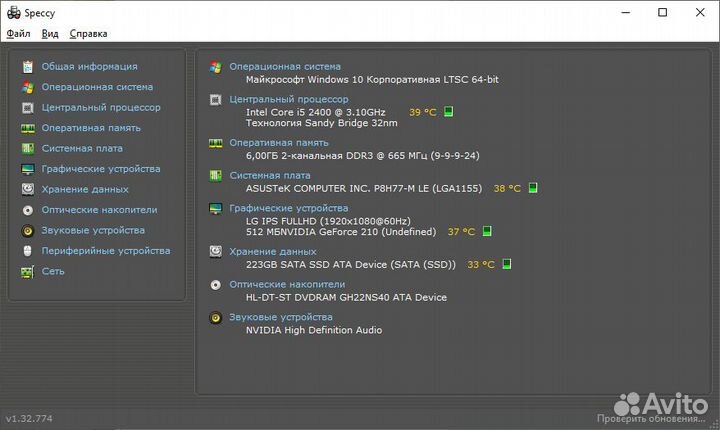Click the speaker icon in summary panel

point(215,317)
